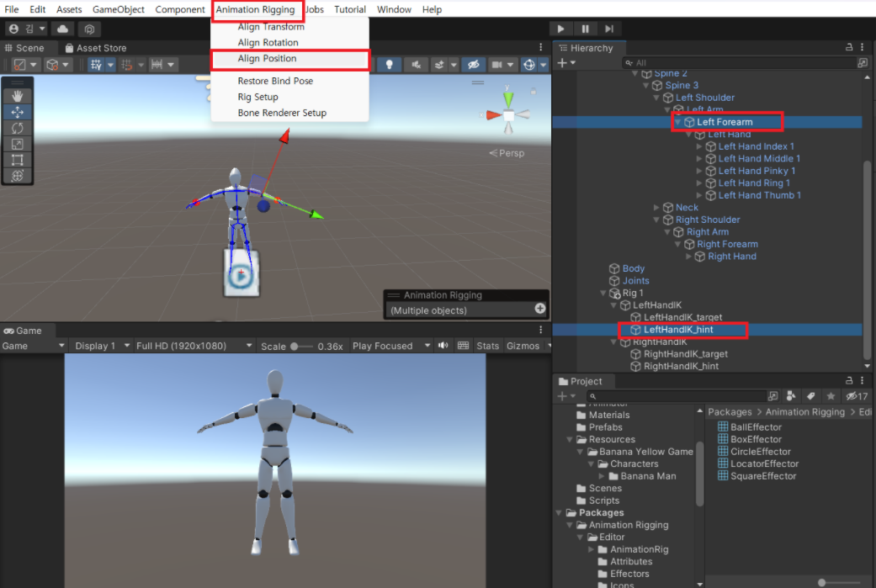The height and width of the screenshot is (588, 876).
Task: Select the Move tool
Action: (x=18, y=112)
